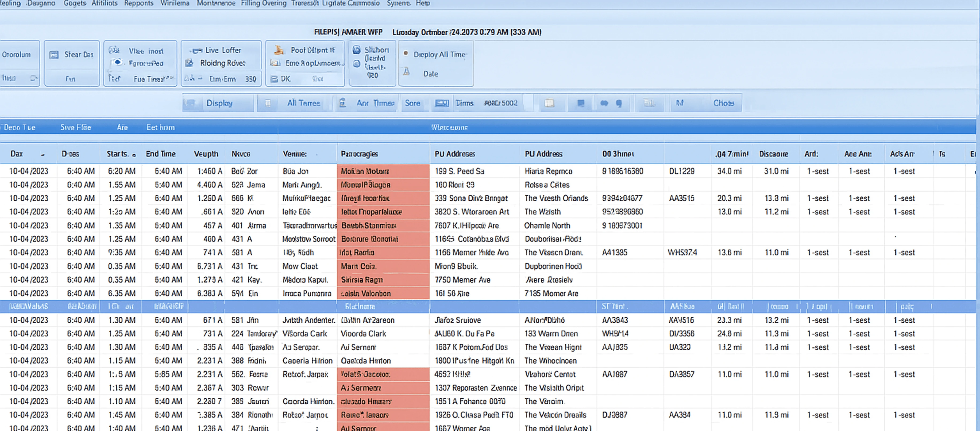Open the Venue column header dropdown

click(x=317, y=155)
